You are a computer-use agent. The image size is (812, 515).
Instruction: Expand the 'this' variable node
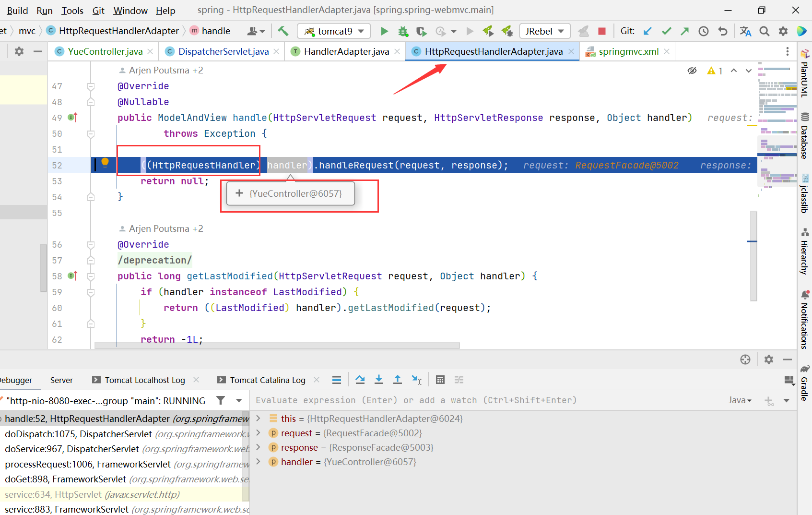pyautogui.click(x=258, y=418)
